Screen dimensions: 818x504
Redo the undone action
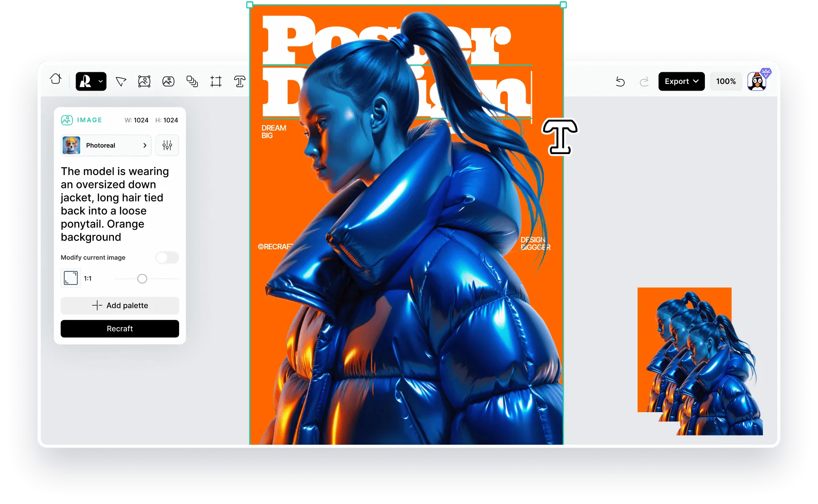(x=644, y=81)
